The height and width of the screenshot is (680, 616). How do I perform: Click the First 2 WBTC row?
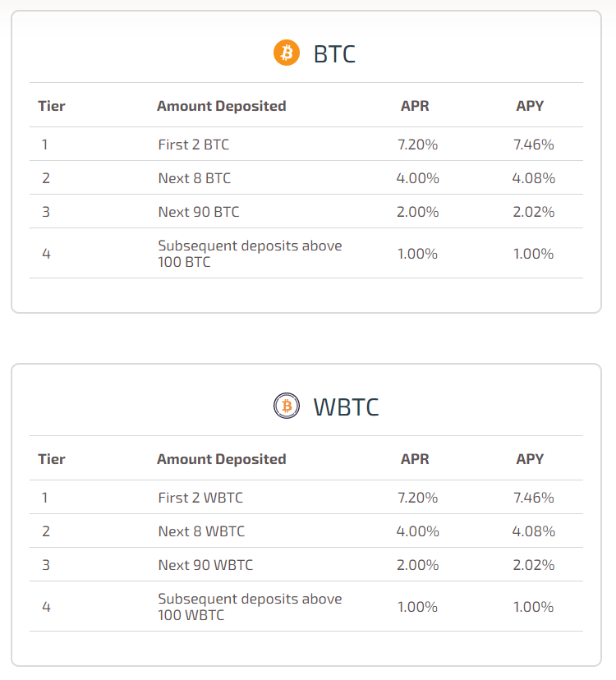(306, 497)
